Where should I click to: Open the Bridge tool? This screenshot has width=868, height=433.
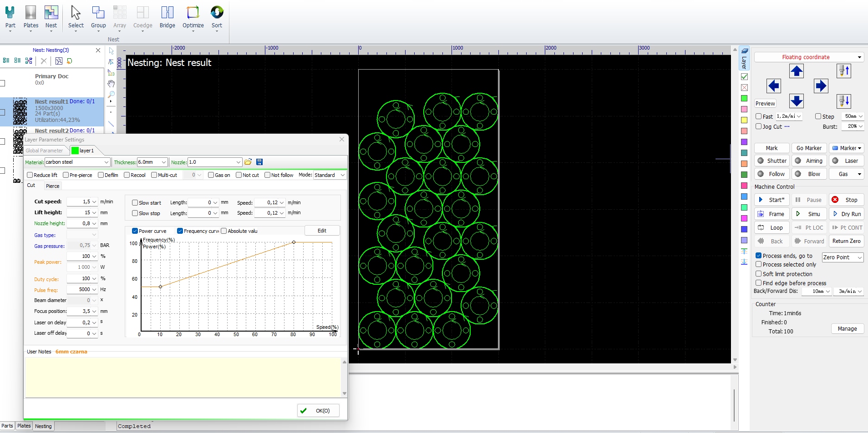coord(167,13)
